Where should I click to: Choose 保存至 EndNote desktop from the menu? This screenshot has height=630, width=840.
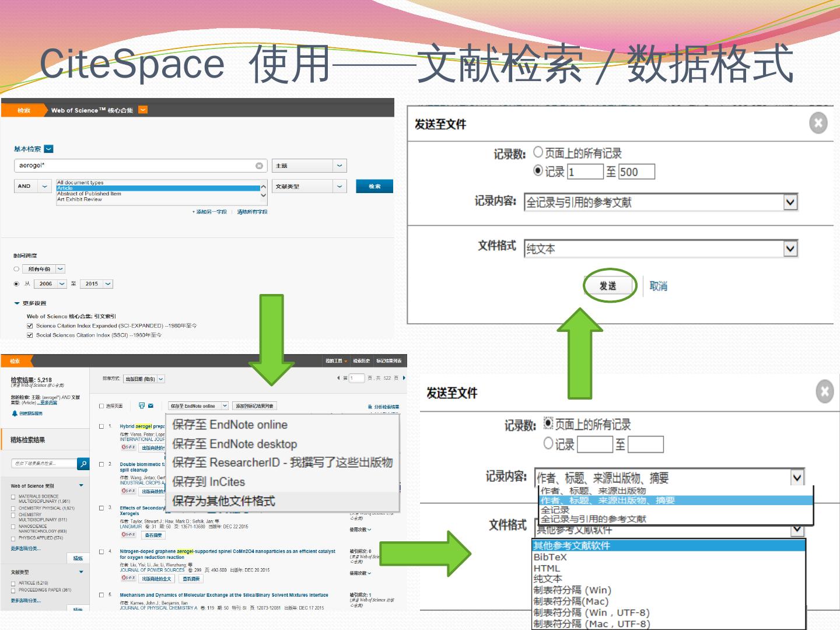point(235,444)
